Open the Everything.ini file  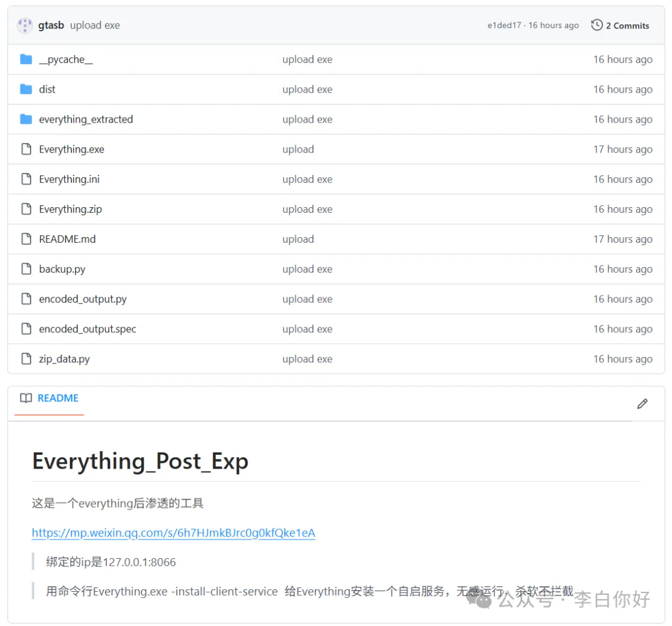tap(69, 179)
